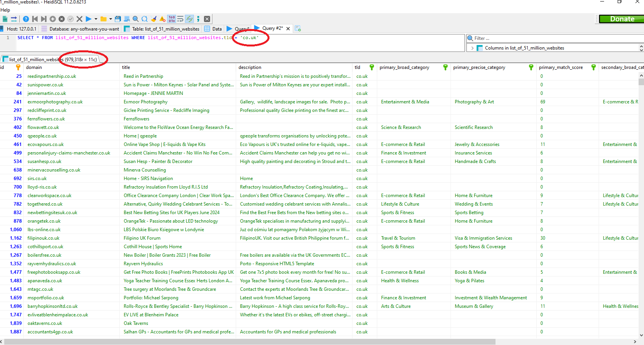Click green key icon in primary_precise_category header
This screenshot has height=345, width=644.
pos(531,67)
